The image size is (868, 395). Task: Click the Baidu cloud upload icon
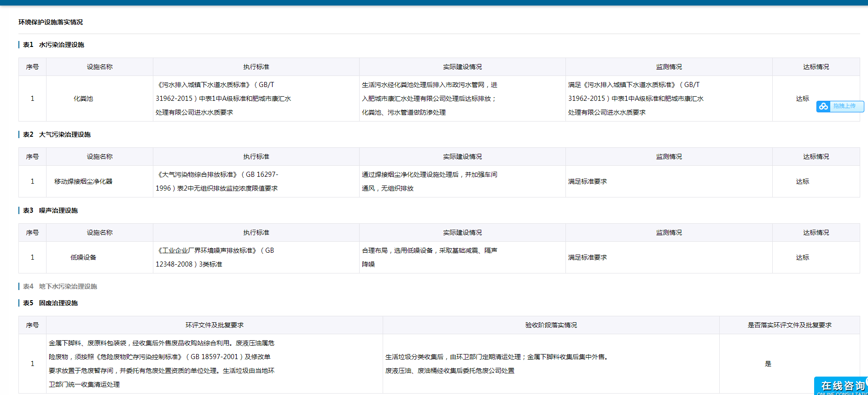click(823, 106)
